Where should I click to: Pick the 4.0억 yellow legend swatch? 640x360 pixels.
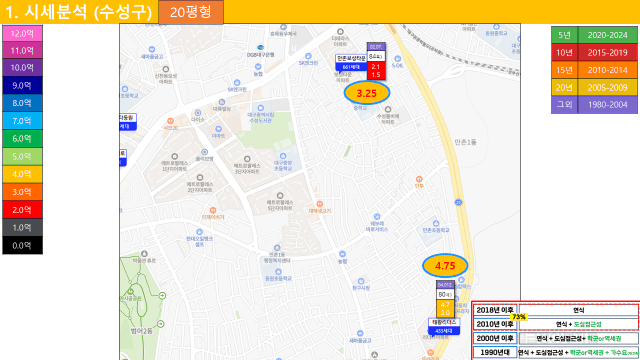click(x=22, y=174)
